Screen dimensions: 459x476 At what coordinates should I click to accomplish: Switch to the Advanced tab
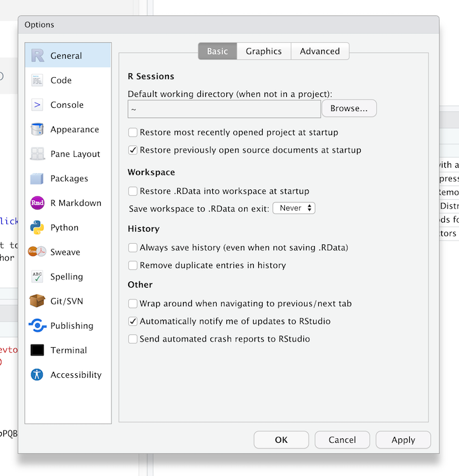319,52
